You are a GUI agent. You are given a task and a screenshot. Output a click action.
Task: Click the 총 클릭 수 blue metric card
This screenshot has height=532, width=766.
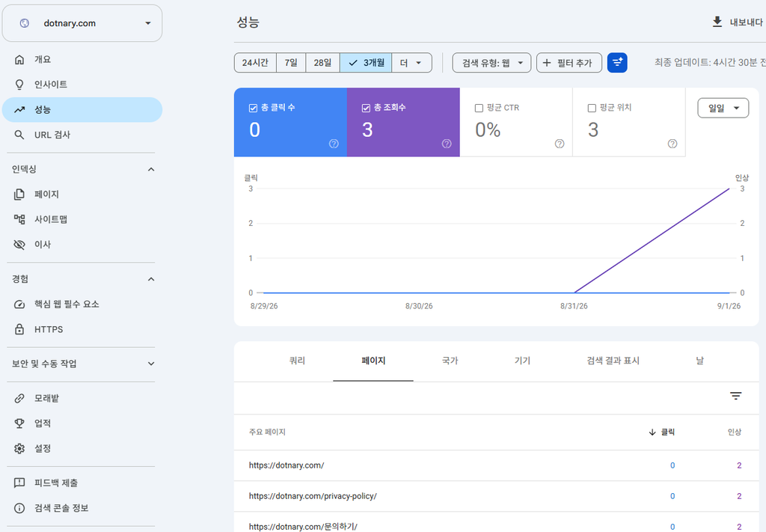291,122
